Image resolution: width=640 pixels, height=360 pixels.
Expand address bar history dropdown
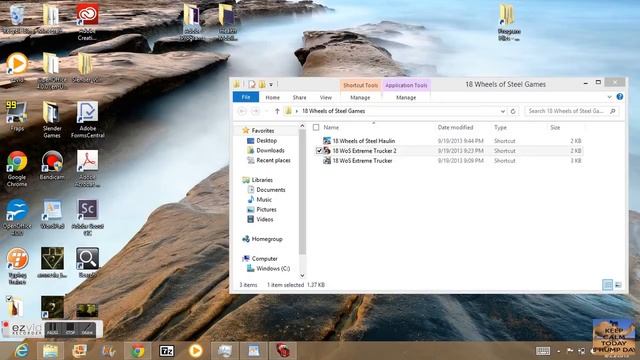coord(502,111)
